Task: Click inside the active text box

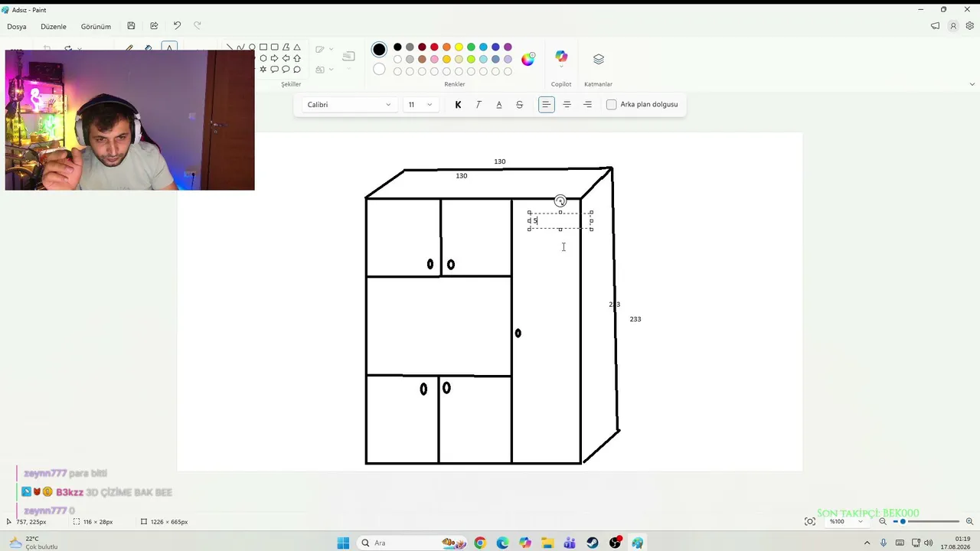Action: tap(560, 221)
